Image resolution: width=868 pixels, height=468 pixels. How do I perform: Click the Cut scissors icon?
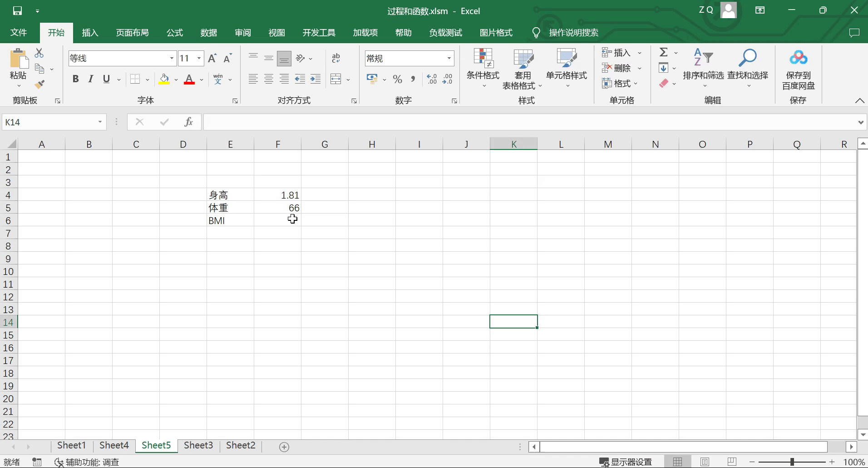tap(39, 53)
